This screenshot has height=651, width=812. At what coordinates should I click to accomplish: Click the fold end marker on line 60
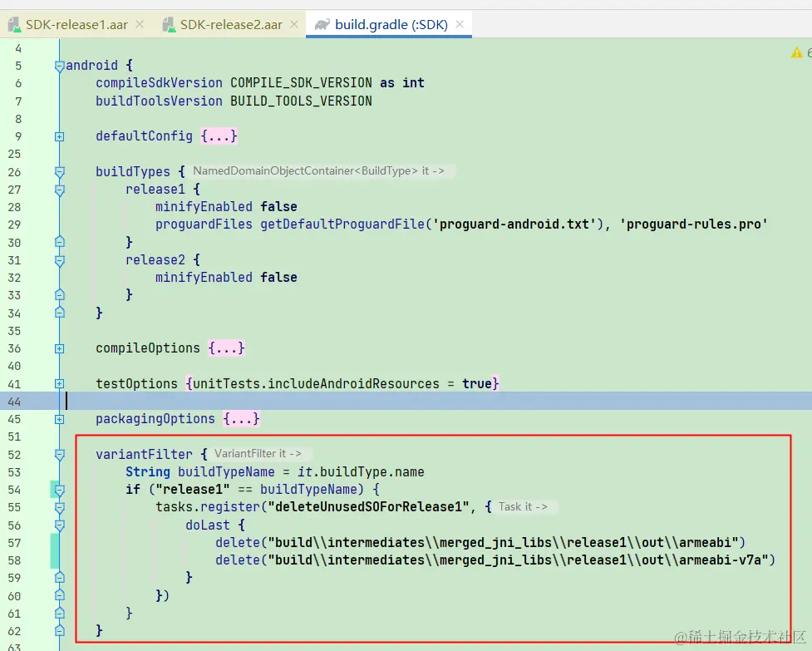60,595
